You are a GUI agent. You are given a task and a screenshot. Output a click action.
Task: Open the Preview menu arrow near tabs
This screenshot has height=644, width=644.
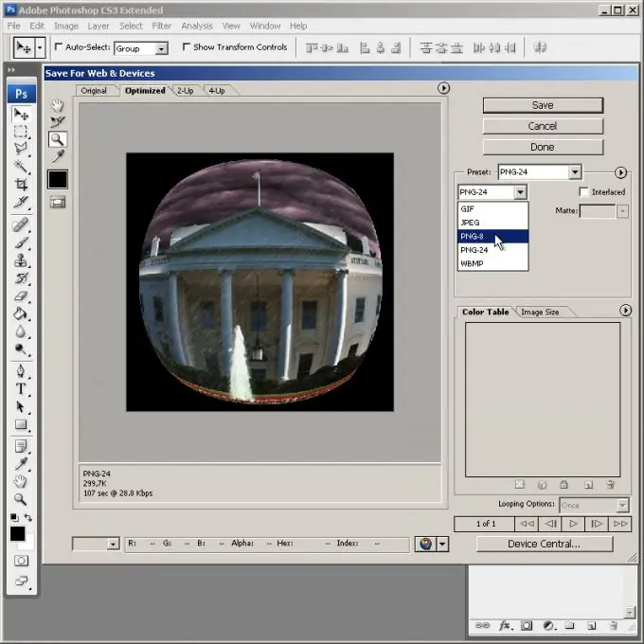tap(443, 88)
